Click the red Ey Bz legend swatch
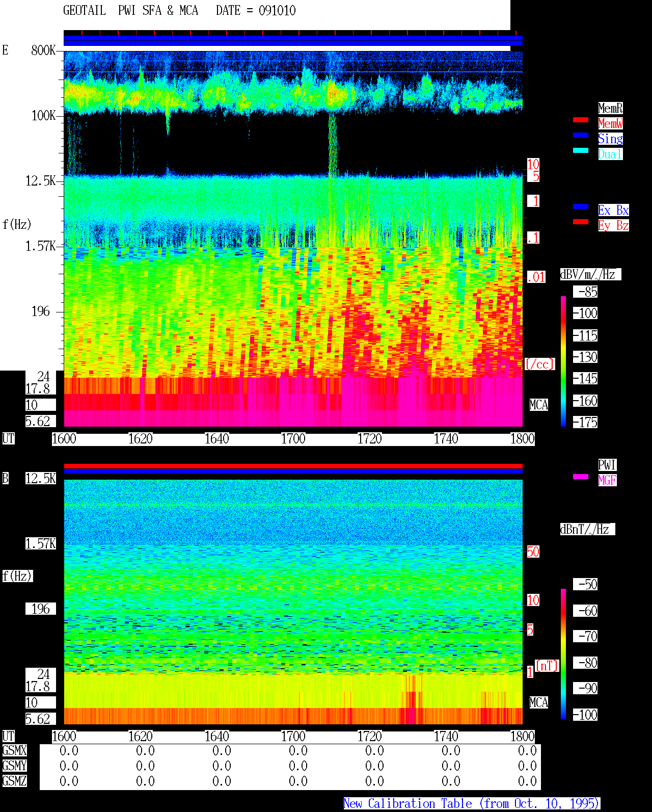This screenshot has width=652, height=812. pyautogui.click(x=581, y=222)
